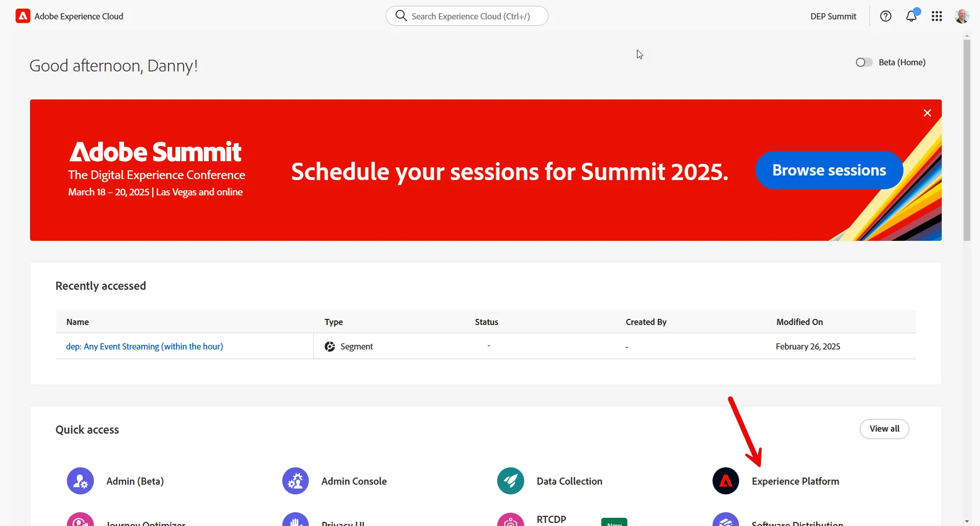Dismiss the Adobe Summit banner
Image resolution: width=980 pixels, height=526 pixels.
(927, 113)
